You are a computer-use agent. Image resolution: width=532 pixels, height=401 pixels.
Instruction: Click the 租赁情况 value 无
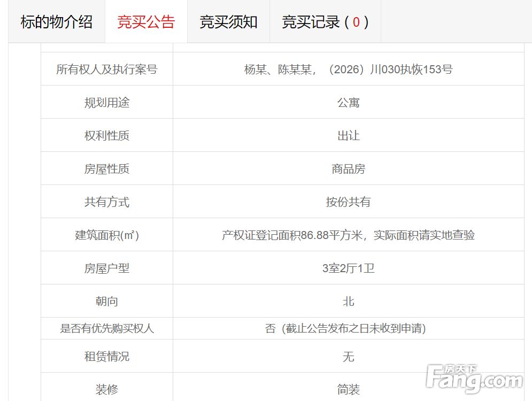(349, 357)
